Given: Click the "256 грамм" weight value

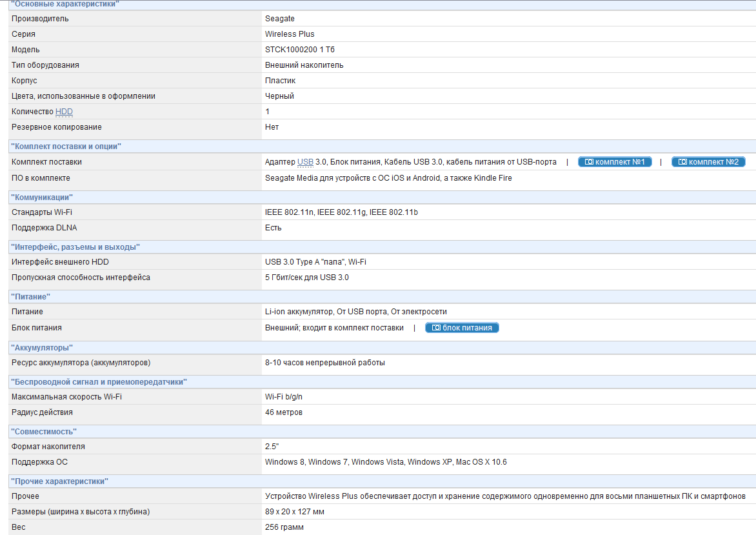Looking at the screenshot, I should click(284, 527).
